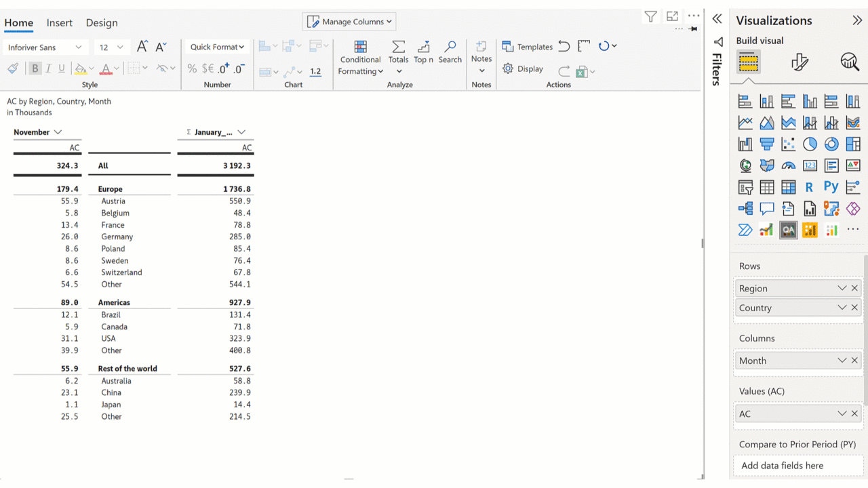Select the globe map visual icon
Screen dimensions: 868x488
point(745,165)
